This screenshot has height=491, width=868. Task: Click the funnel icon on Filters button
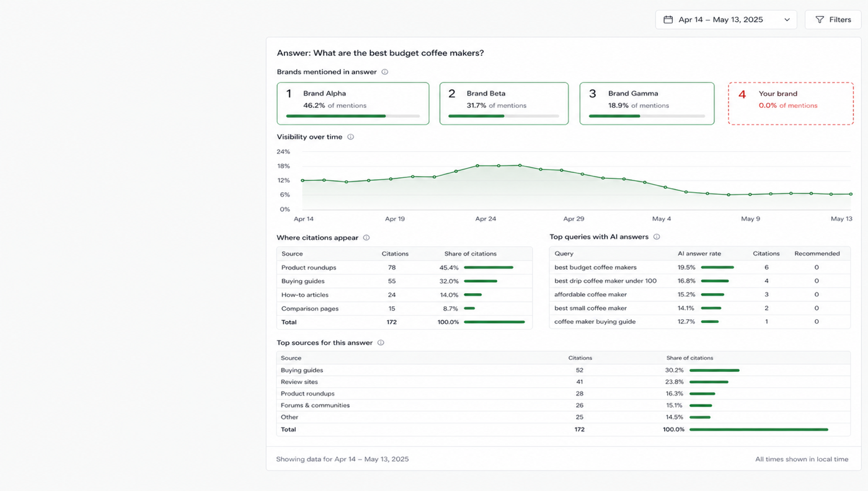coord(820,20)
